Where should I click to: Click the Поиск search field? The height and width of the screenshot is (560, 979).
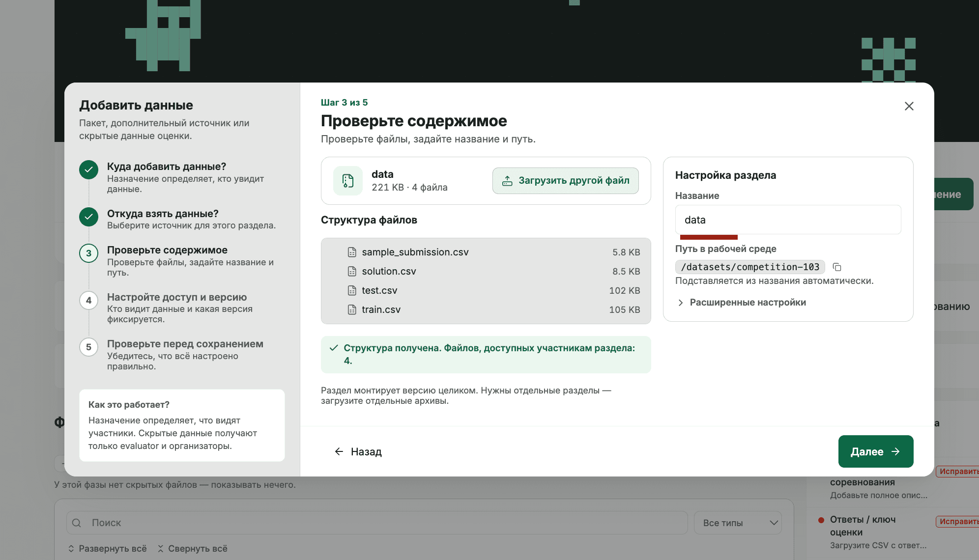[x=377, y=523]
